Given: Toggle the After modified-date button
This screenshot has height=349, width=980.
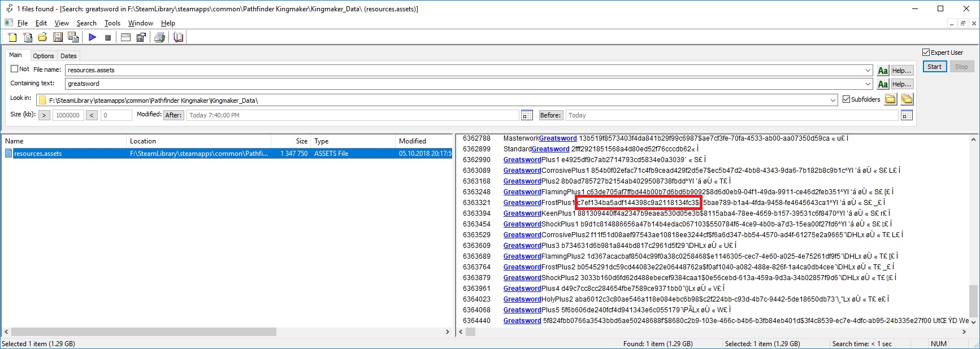Looking at the screenshot, I should point(174,115).
